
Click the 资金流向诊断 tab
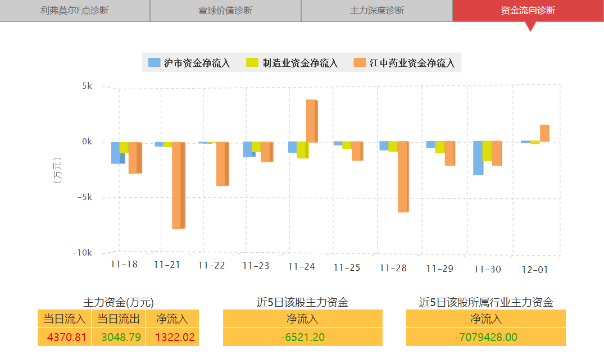coord(528,11)
